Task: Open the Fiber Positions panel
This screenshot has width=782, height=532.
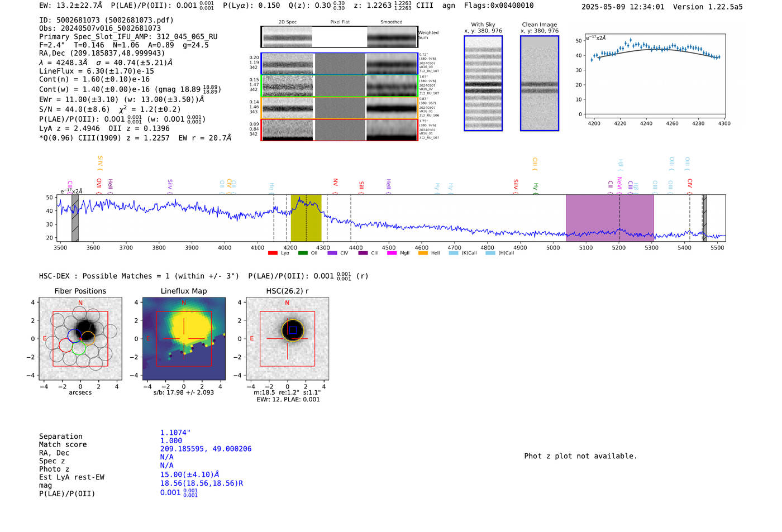Action: click(80, 339)
